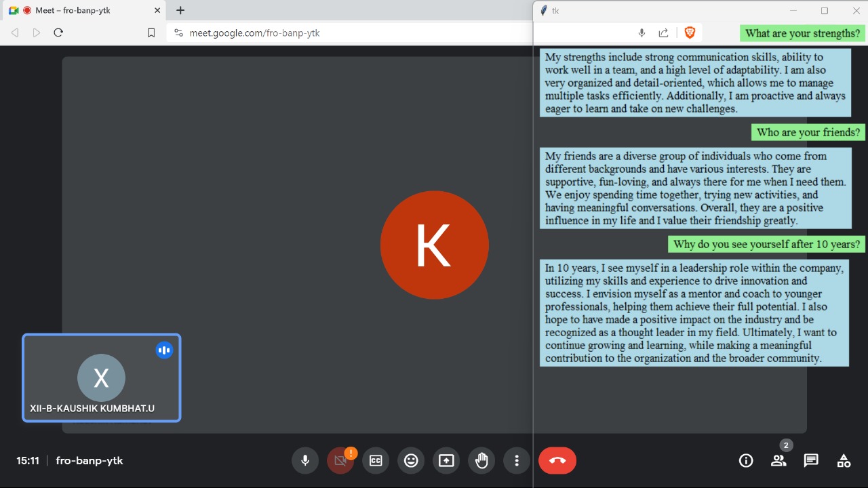Show the participants people panel
This screenshot has width=868, height=488.
[778, 461]
